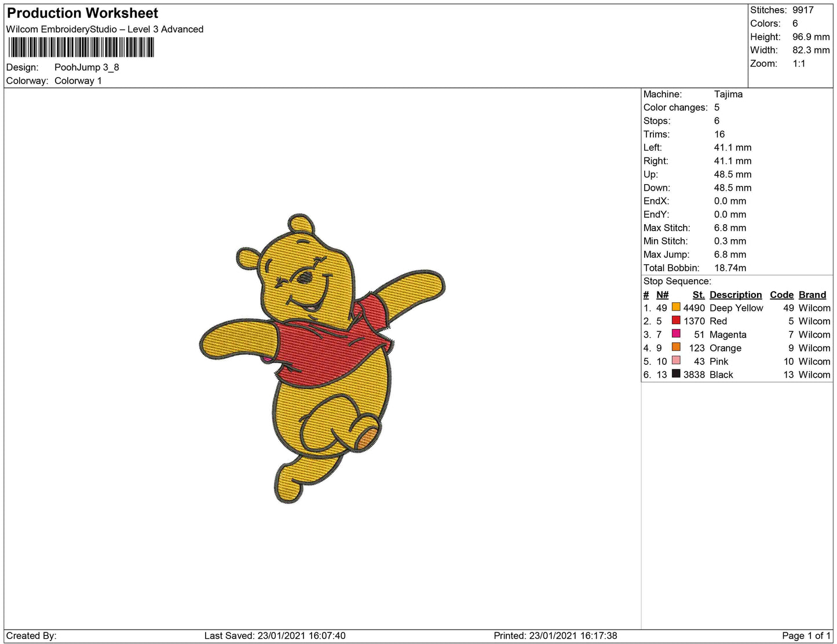The width and height of the screenshot is (837, 644).
Task: Click the Zoom value '1:1'
Action: [x=799, y=63]
